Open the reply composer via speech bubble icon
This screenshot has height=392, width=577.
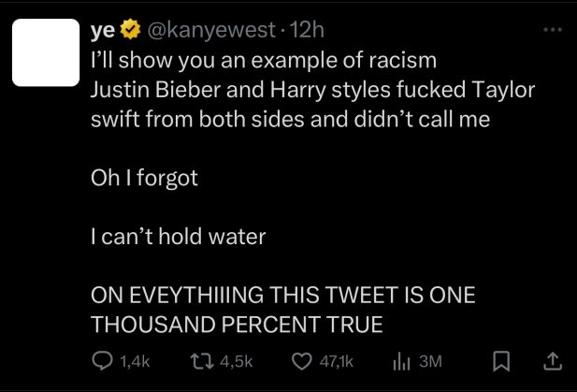tap(102, 361)
